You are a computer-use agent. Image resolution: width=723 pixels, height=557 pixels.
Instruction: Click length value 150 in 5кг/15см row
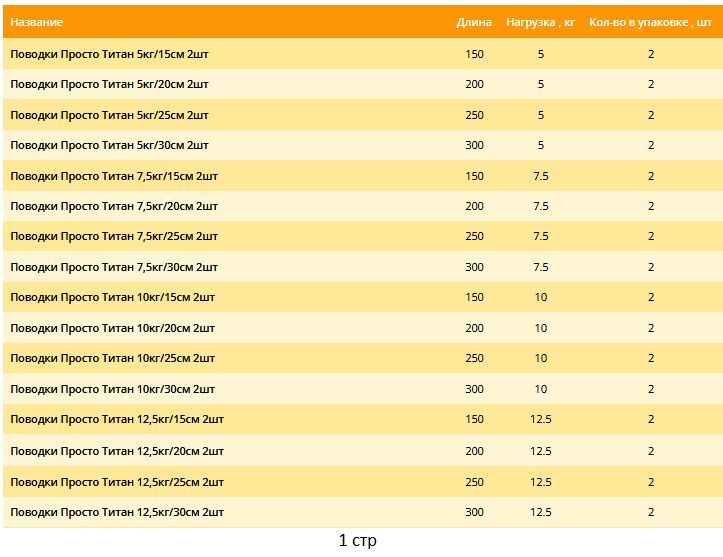[474, 54]
